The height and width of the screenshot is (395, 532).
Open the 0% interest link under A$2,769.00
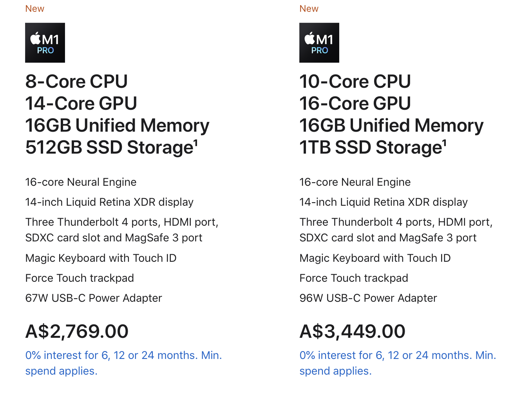click(123, 363)
